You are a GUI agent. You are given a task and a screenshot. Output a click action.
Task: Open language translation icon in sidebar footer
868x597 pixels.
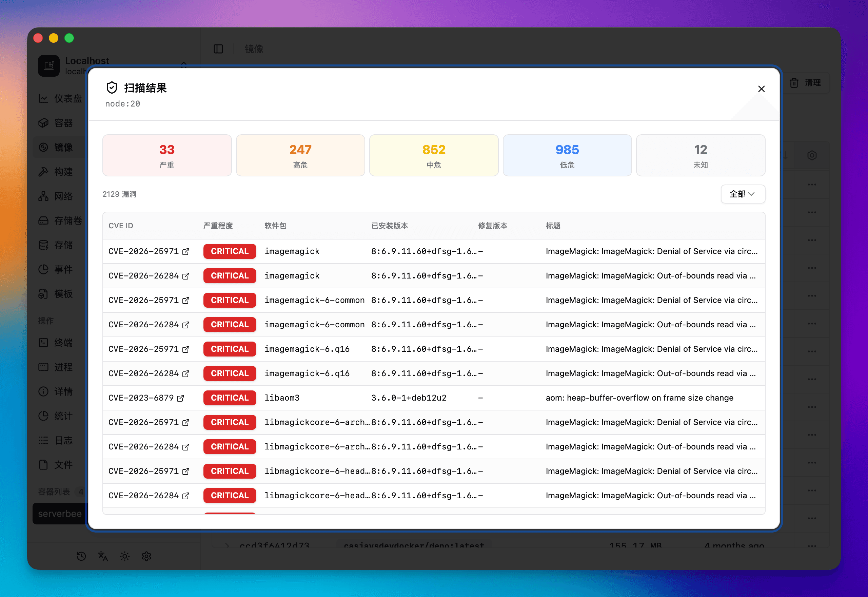coord(103,556)
